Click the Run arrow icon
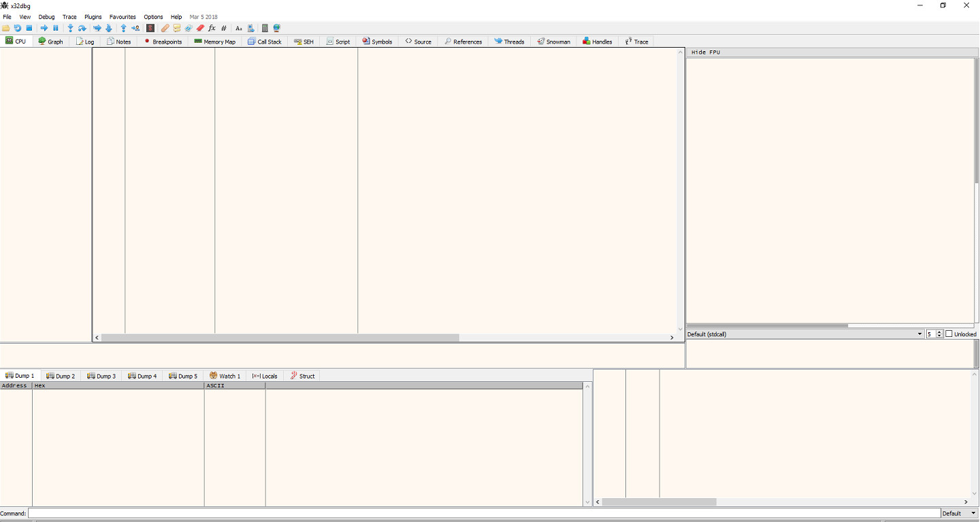 (x=44, y=28)
